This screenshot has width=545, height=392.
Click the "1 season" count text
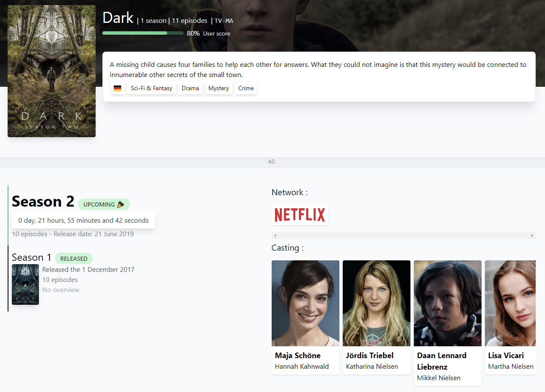click(154, 21)
